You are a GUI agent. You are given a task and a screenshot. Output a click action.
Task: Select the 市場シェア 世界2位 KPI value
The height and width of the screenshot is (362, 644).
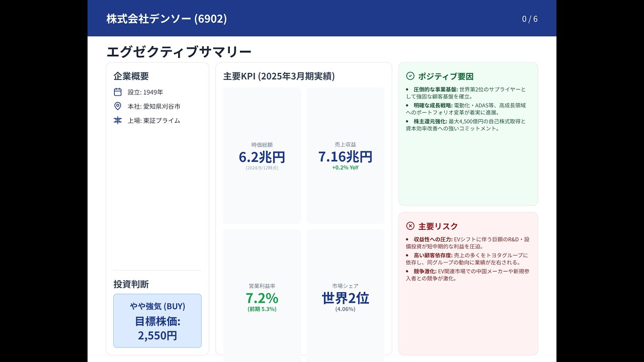(345, 298)
